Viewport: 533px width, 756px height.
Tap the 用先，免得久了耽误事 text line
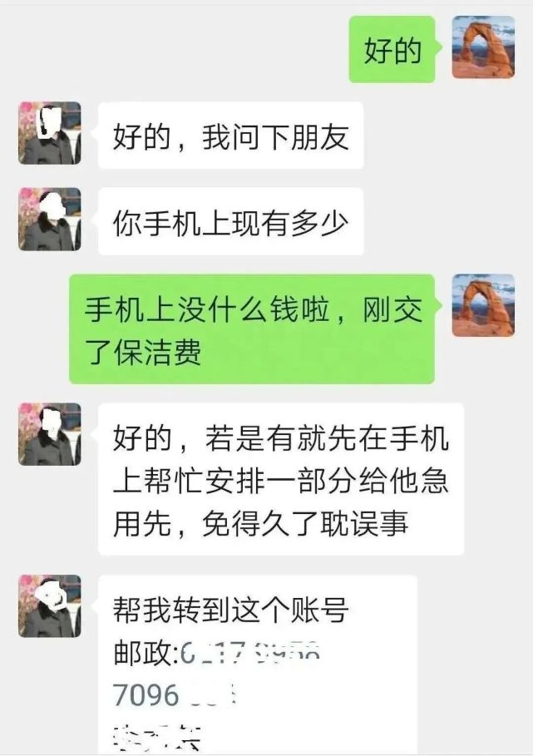(x=261, y=524)
